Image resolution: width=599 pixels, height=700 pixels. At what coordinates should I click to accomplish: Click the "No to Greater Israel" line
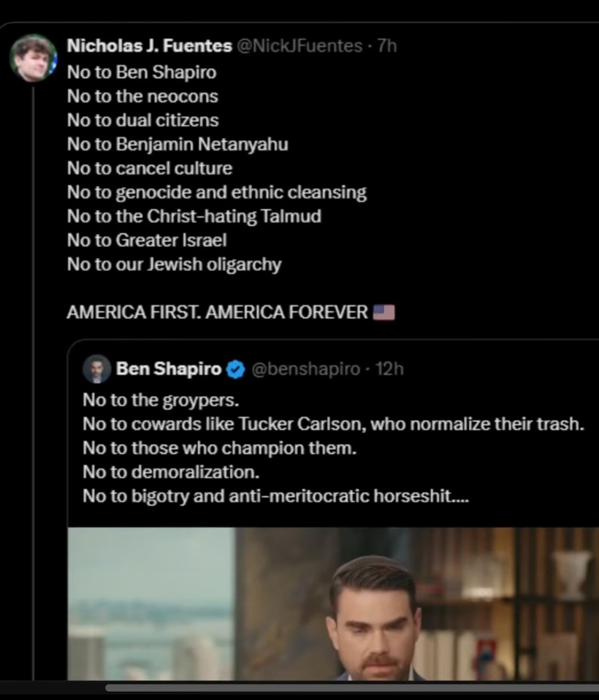pyautogui.click(x=146, y=240)
